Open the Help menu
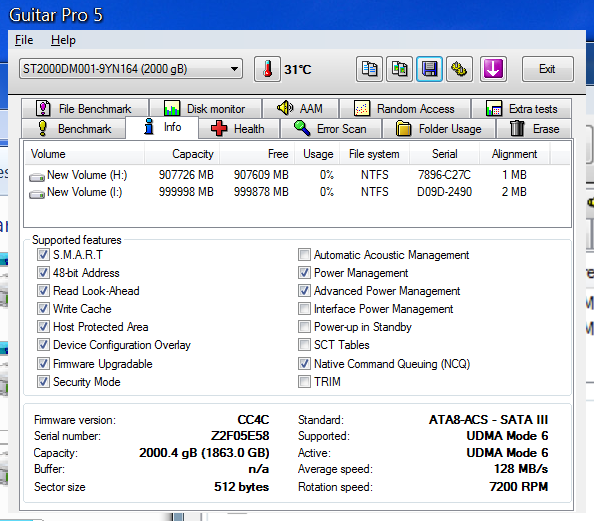Screen dimensions: 594x521 point(63,40)
